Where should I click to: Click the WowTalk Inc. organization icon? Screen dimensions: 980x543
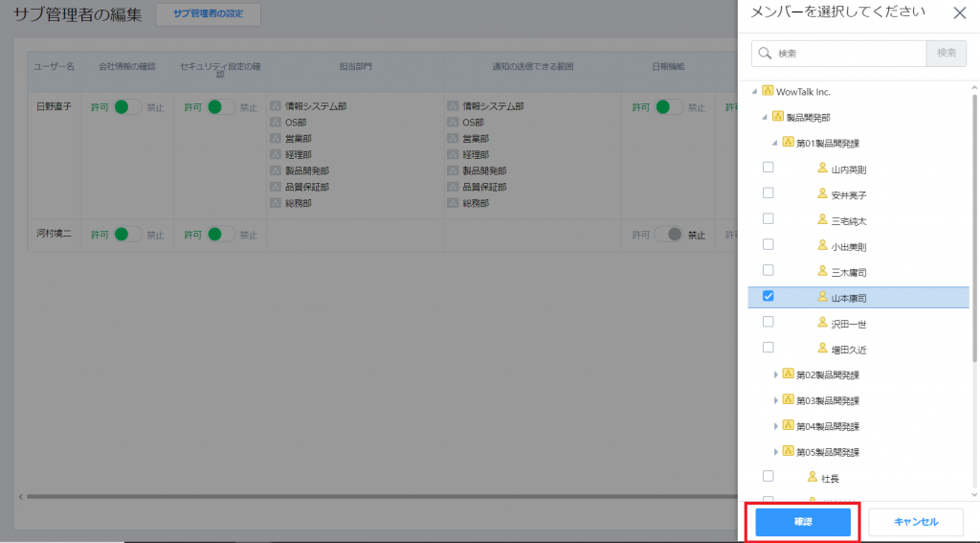click(x=767, y=91)
